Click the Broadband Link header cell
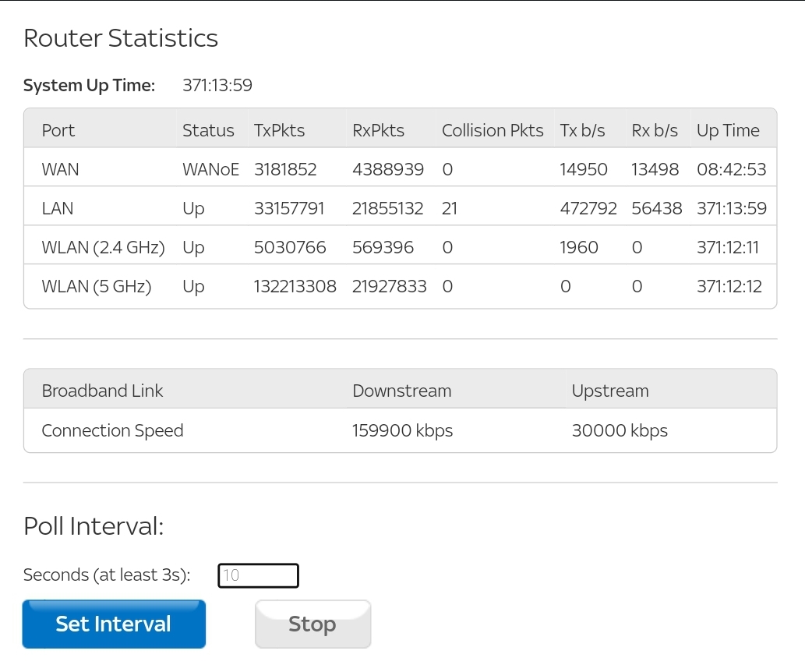The width and height of the screenshot is (805, 672). (102, 390)
